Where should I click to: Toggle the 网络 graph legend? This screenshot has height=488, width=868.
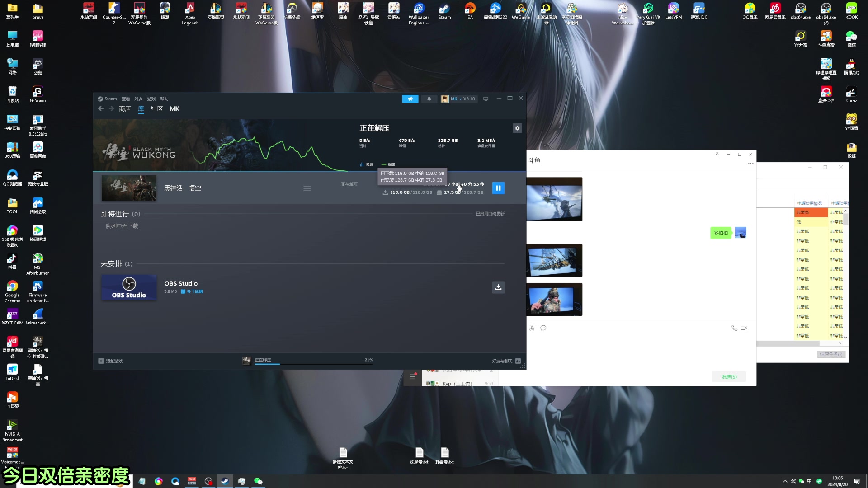367,165
